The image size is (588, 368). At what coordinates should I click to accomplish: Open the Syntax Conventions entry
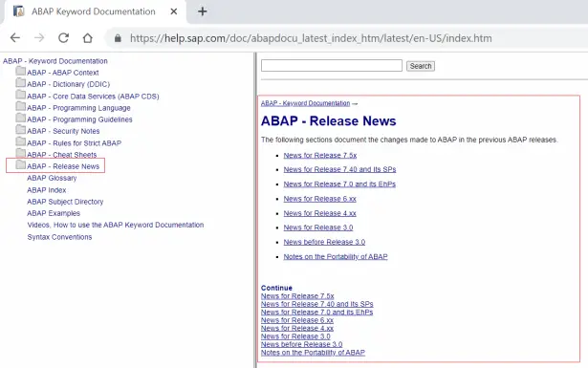tap(59, 237)
